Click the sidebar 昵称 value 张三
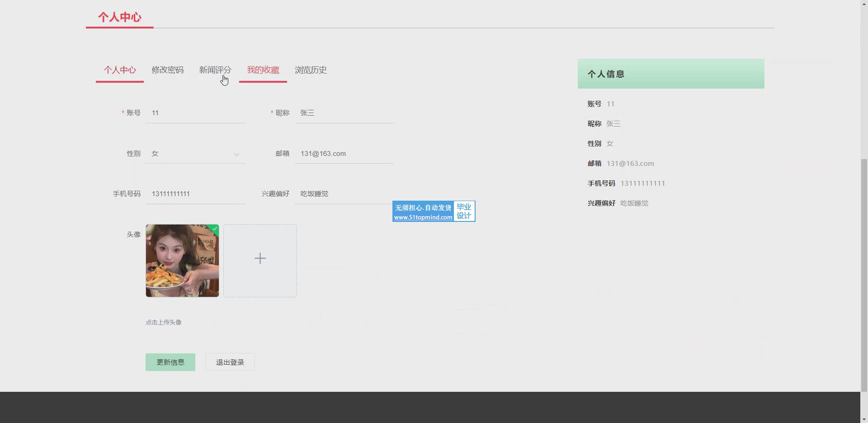 613,124
